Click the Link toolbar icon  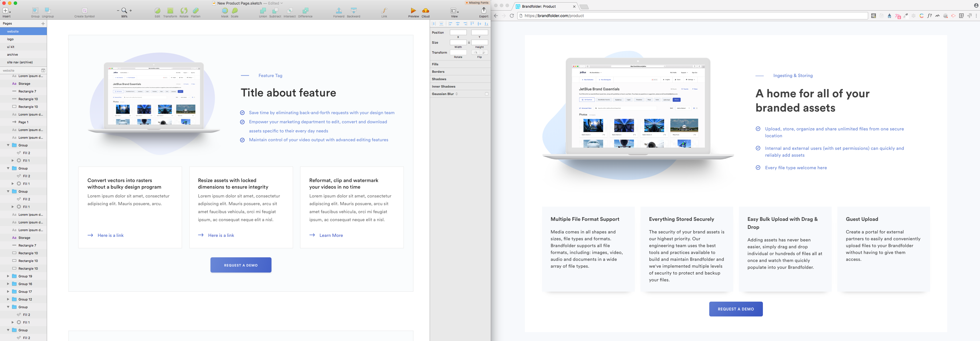tap(384, 11)
